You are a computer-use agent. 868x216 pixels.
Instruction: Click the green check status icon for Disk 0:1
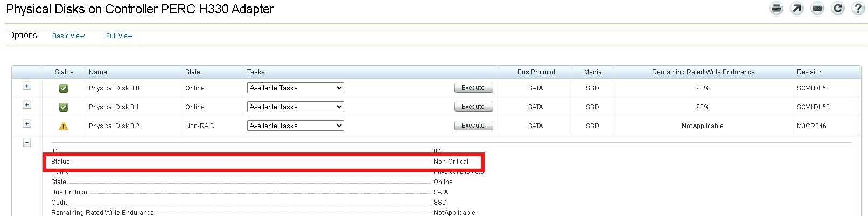[x=64, y=107]
